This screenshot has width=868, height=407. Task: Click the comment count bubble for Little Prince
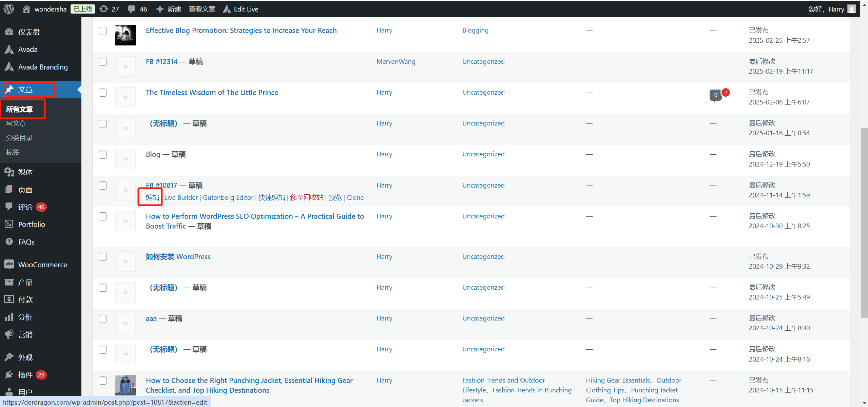pos(715,95)
